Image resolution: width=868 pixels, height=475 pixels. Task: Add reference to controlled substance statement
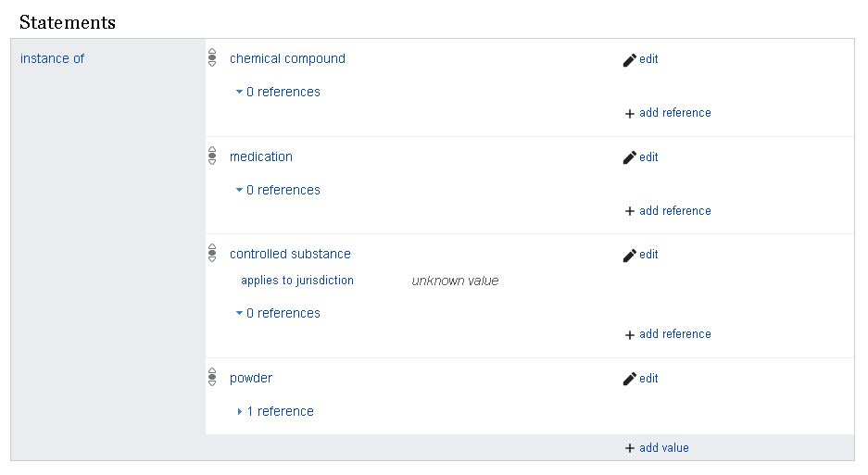pyautogui.click(x=668, y=334)
